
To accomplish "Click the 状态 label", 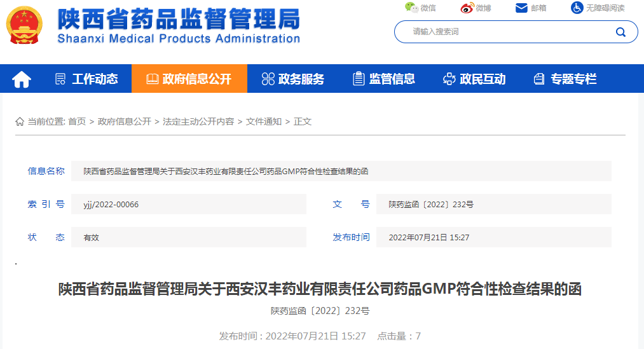I will coord(46,237).
